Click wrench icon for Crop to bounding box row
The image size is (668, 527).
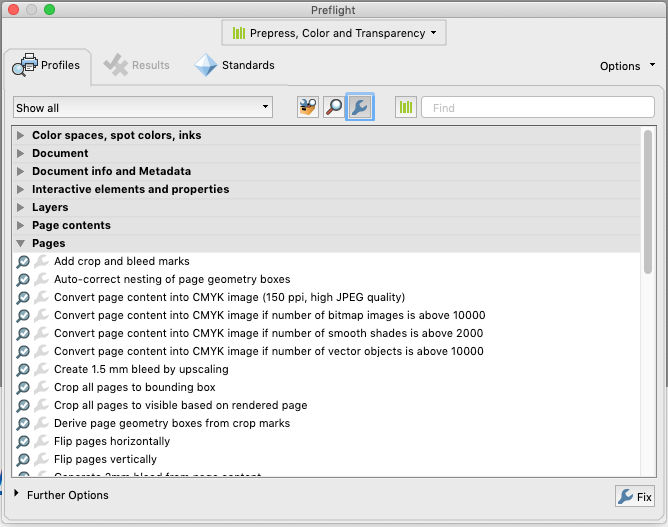41,387
